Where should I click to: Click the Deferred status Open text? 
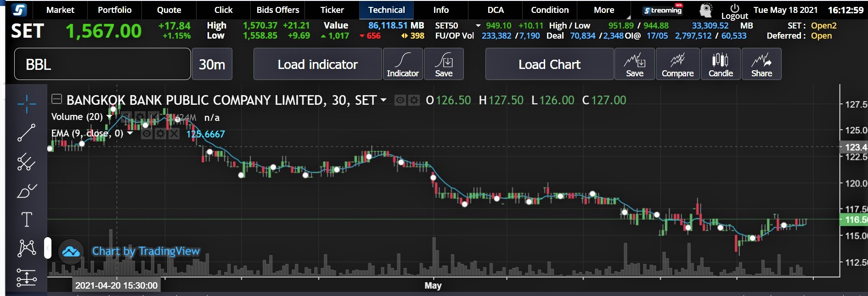click(x=822, y=36)
